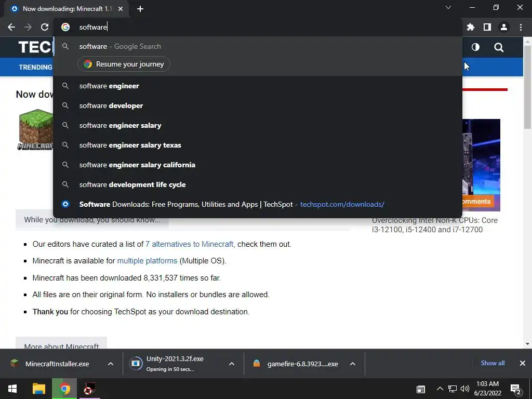Select the 'software engineer' suggestion
The height and width of the screenshot is (399, 532).
258,86
